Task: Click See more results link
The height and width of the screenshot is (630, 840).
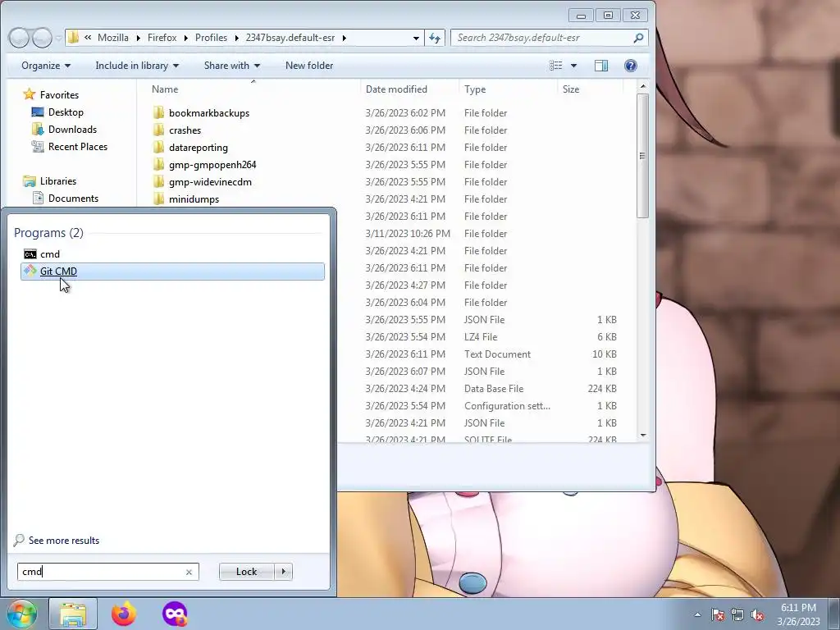Action: 64,541
